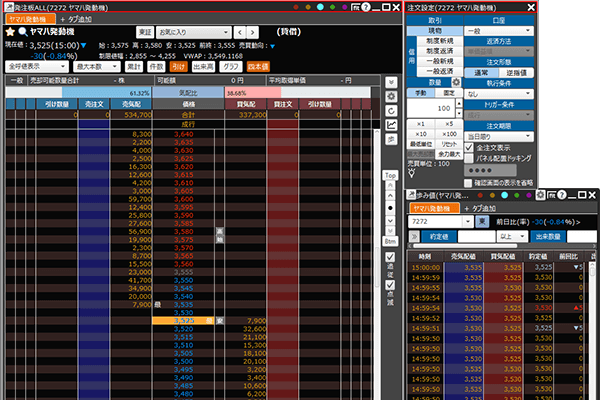Click the pin icon of 歩み値 window
The width and height of the screenshot is (600, 400).
click(411, 195)
